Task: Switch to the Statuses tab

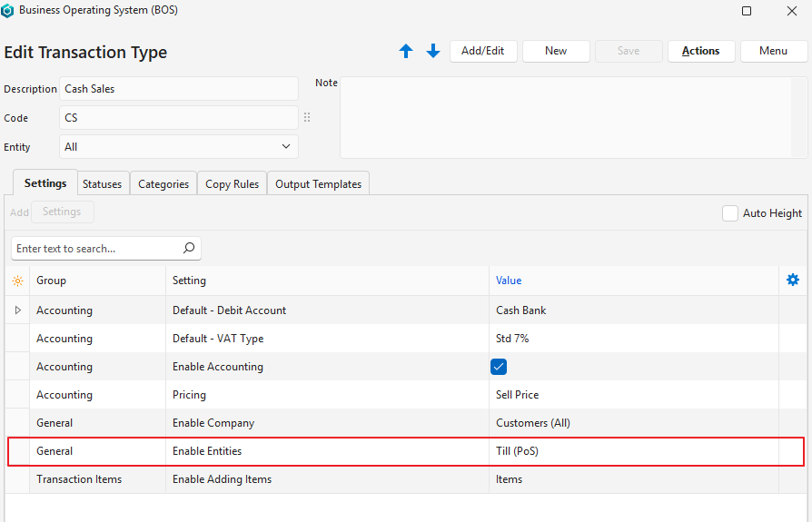Action: click(x=102, y=184)
